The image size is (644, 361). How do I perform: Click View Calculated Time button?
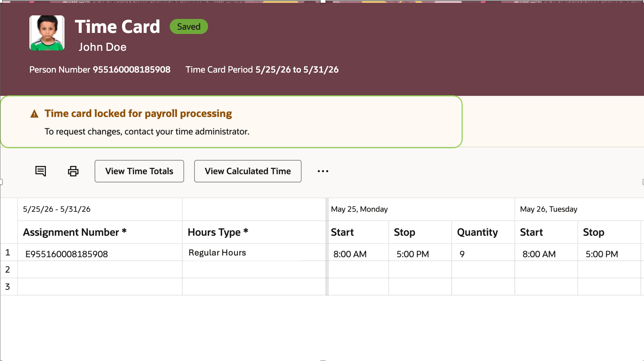click(x=248, y=171)
